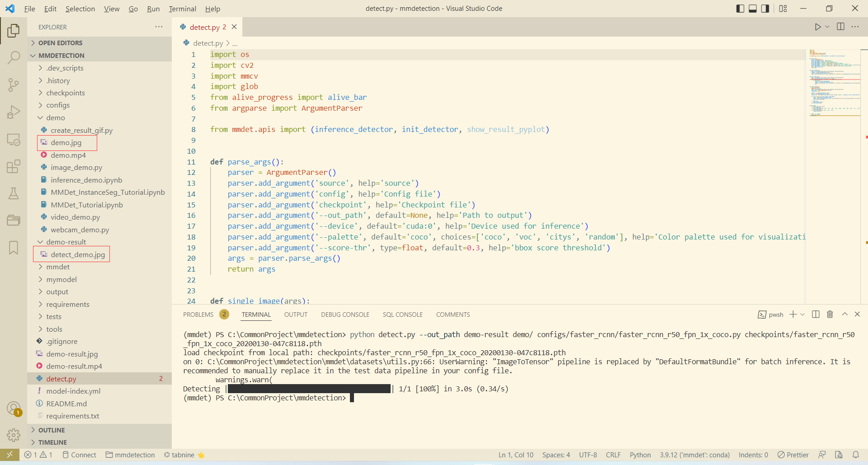Split the terminal panel
Screen dimensions: 868x465
click(816, 314)
